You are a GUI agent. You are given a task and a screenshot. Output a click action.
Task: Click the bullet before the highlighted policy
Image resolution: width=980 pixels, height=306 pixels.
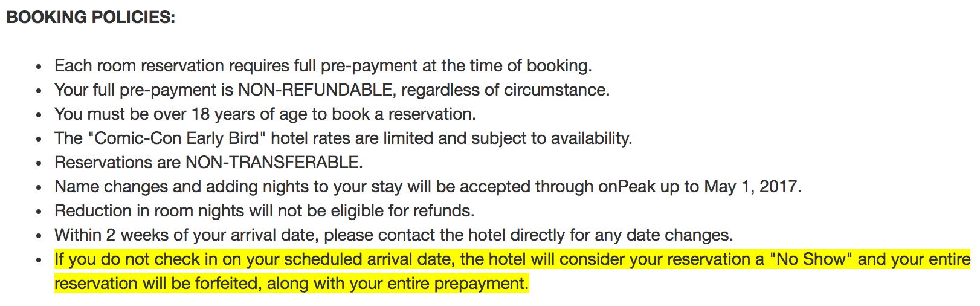39,260
